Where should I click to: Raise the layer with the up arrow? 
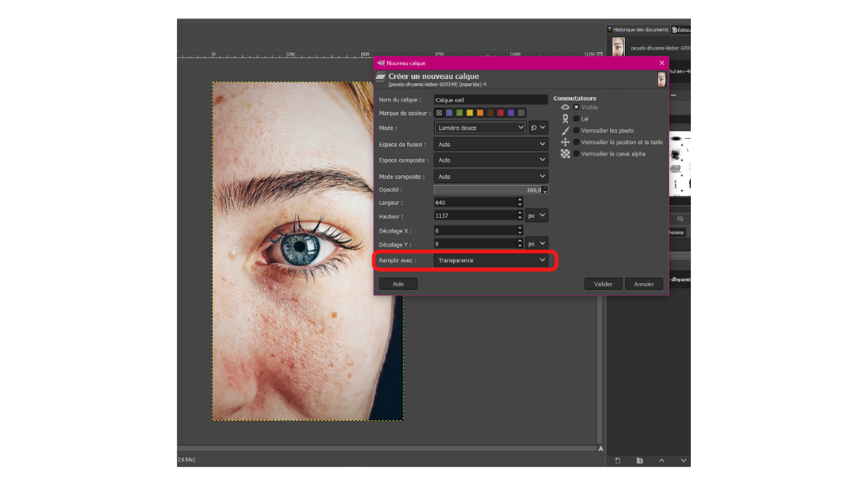coord(661,461)
